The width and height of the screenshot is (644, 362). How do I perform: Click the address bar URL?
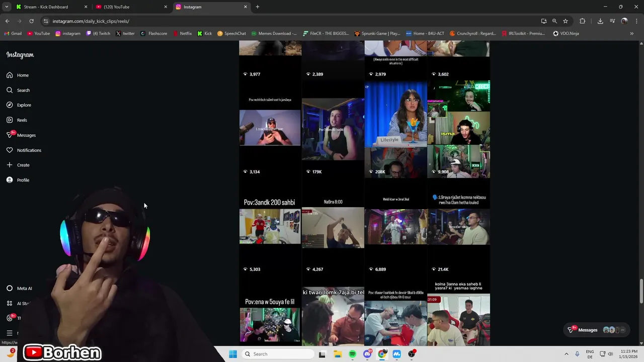pyautogui.click(x=91, y=21)
